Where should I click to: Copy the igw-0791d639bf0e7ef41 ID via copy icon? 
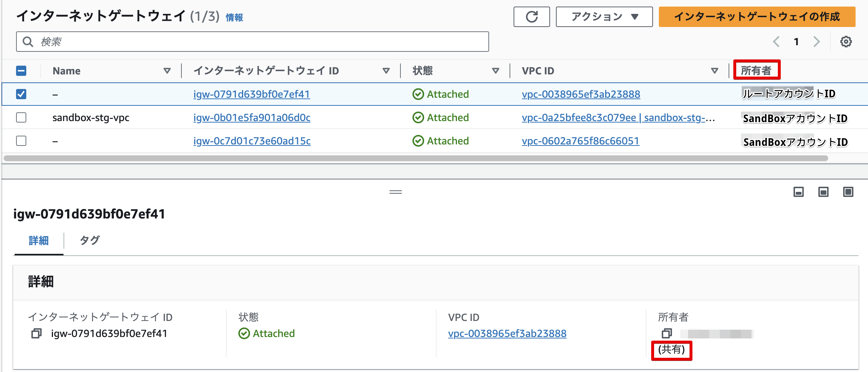pyautogui.click(x=37, y=333)
